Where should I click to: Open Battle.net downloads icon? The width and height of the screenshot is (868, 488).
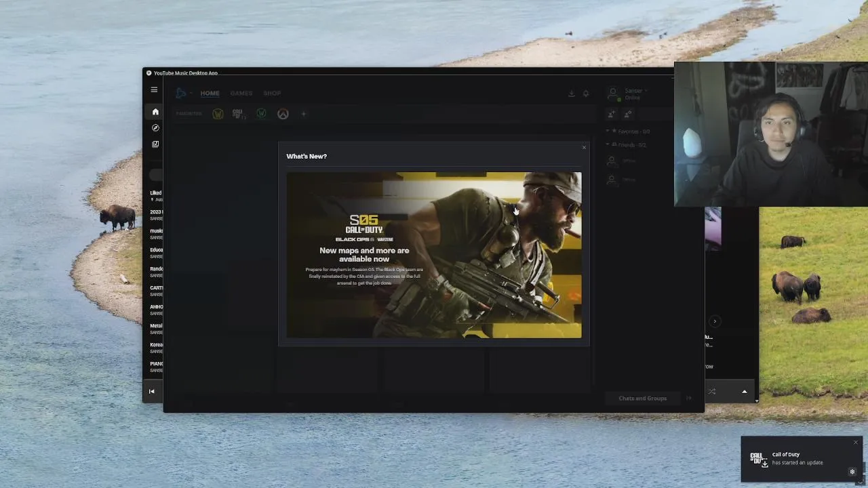[x=572, y=94]
